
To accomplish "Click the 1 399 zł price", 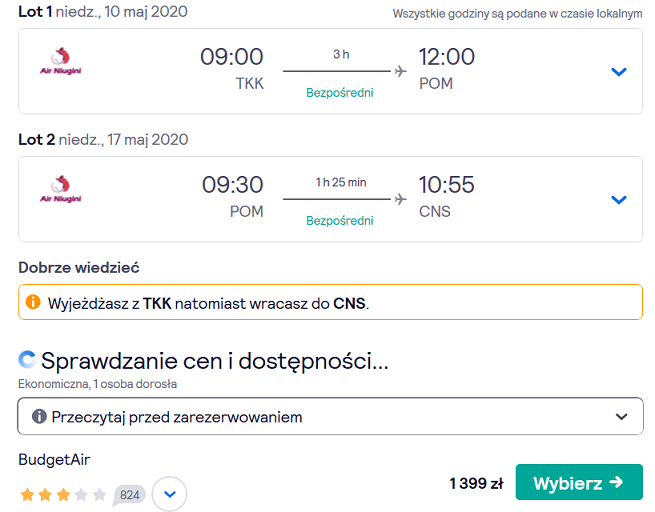I will [x=476, y=483].
